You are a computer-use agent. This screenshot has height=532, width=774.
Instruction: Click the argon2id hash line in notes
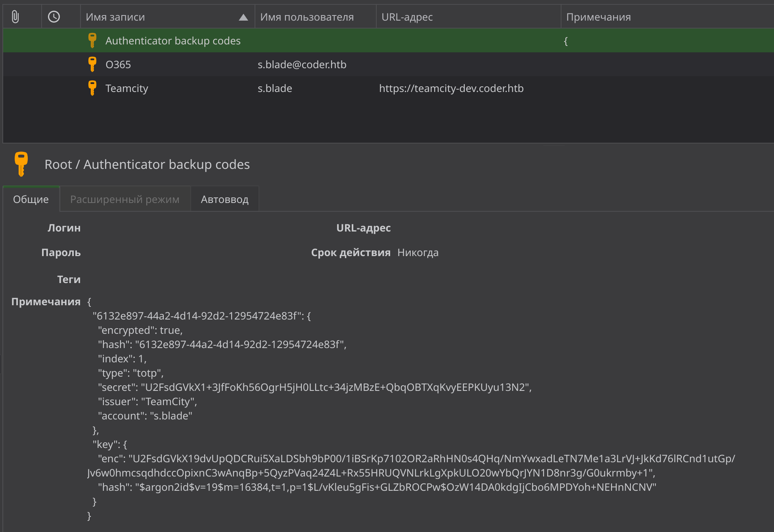pos(377,487)
